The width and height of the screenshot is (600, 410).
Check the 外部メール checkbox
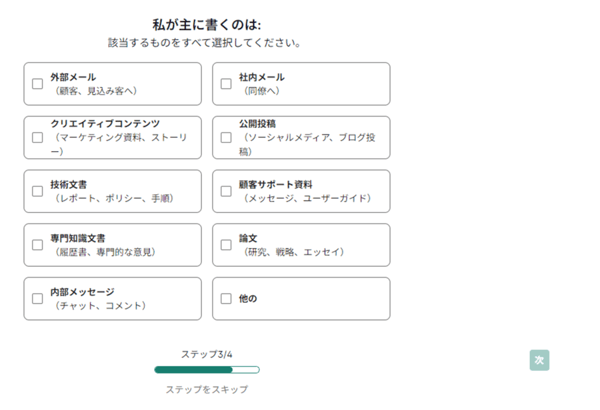(38, 84)
